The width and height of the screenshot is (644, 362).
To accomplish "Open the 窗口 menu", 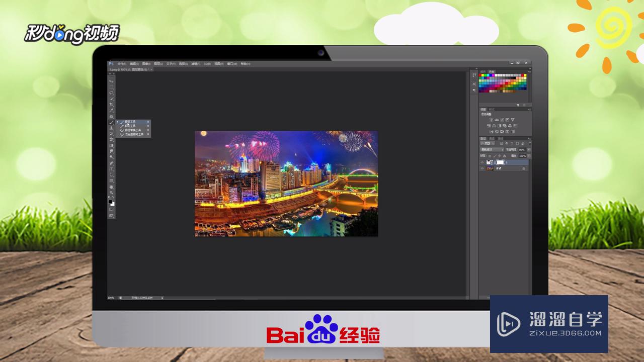I will [x=232, y=64].
